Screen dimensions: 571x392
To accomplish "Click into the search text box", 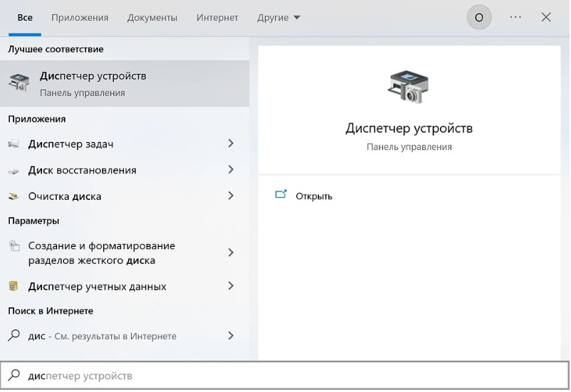I will click(285, 376).
